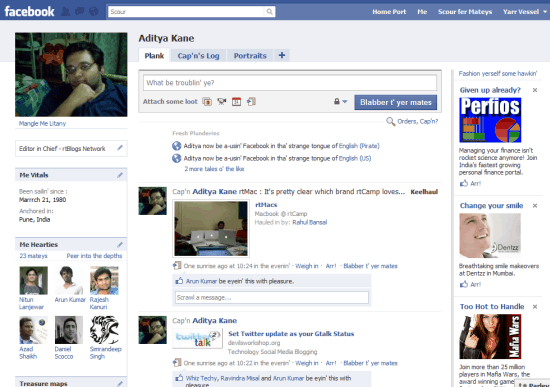The width and height of the screenshot is (550, 387).
Task: Open Simrandeep Singh's friend thumbnail
Action: [104, 330]
